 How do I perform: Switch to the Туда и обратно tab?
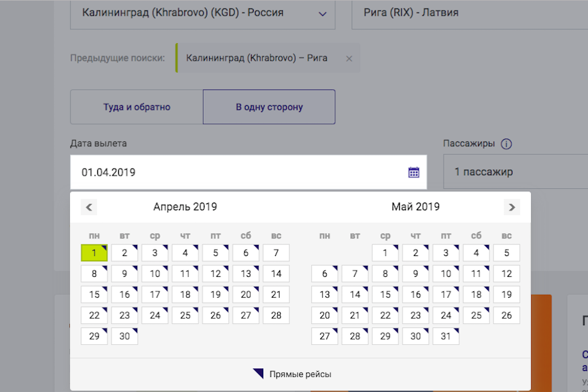click(135, 106)
